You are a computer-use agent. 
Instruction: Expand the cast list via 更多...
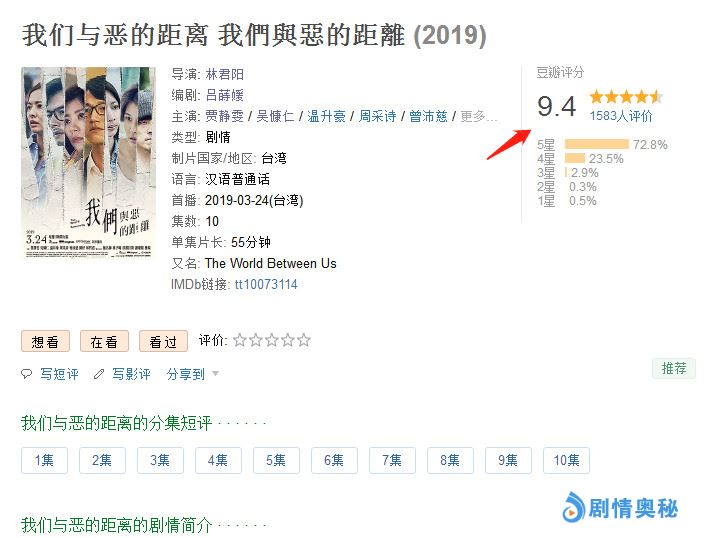point(479,117)
